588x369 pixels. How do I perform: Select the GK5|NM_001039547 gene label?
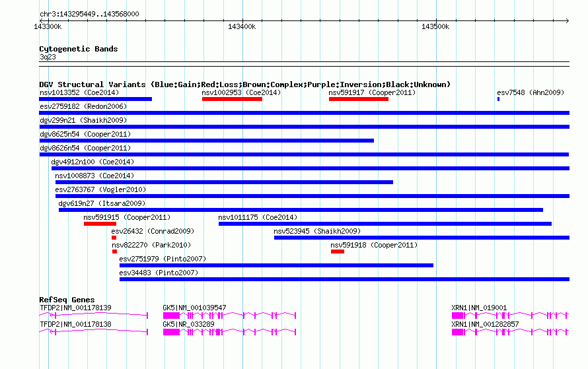[195, 308]
